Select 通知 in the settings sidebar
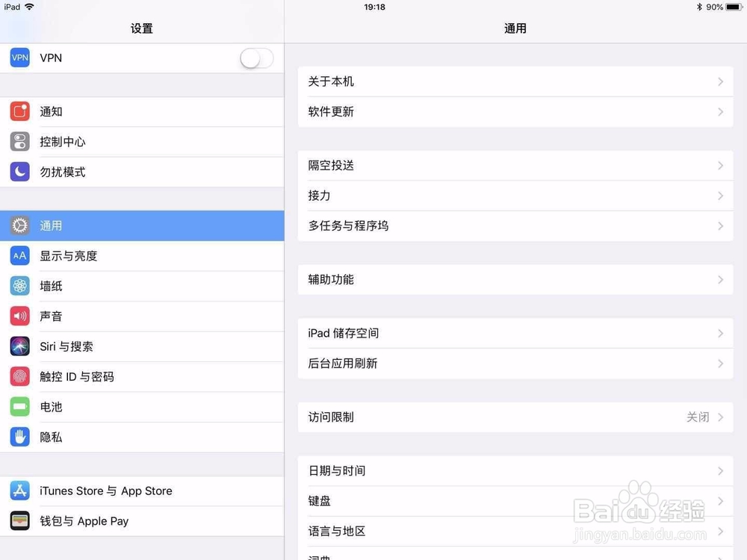The image size is (747, 560). pos(142,111)
